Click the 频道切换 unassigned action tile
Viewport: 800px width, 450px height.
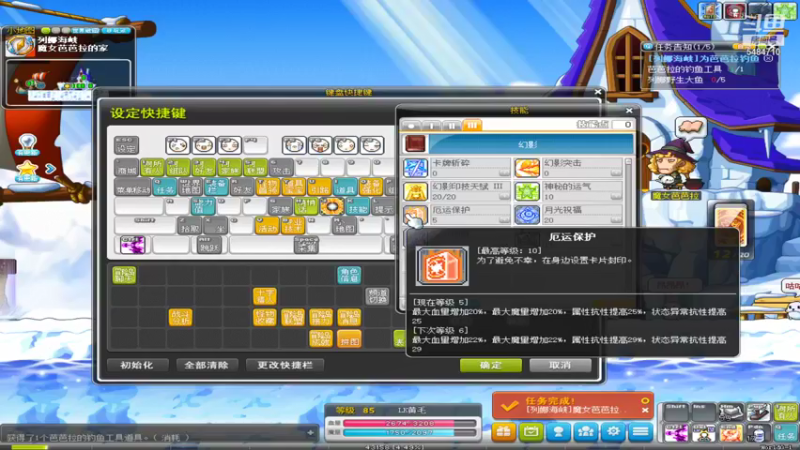point(377,296)
